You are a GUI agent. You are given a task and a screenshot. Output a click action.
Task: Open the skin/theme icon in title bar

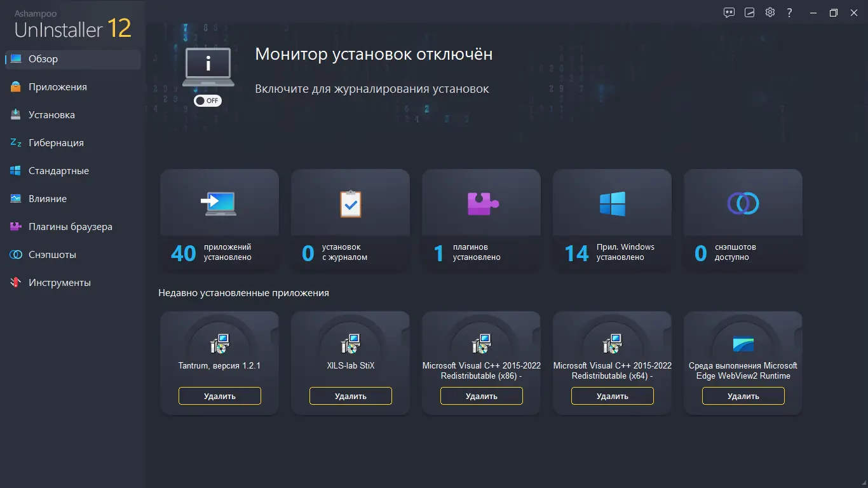point(750,12)
